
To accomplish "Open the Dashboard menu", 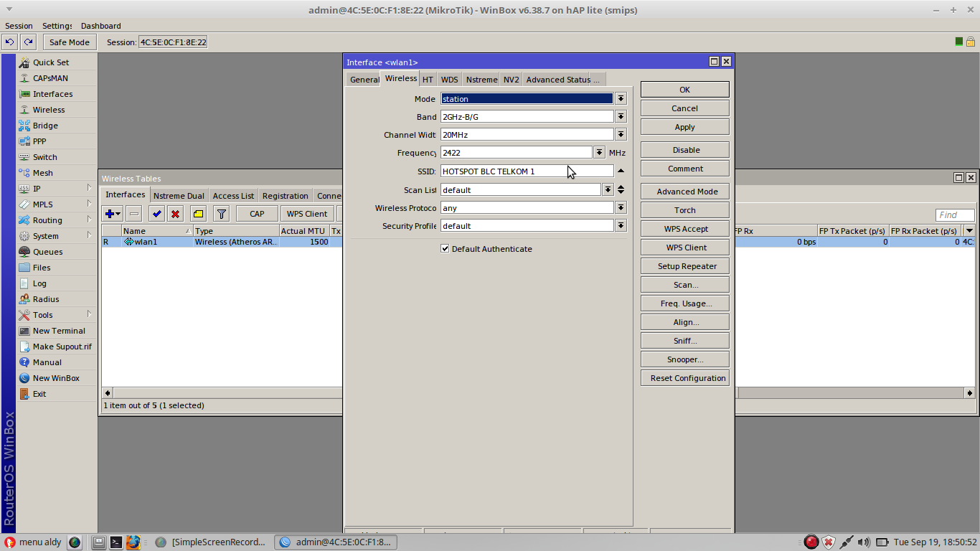I will coord(100,26).
